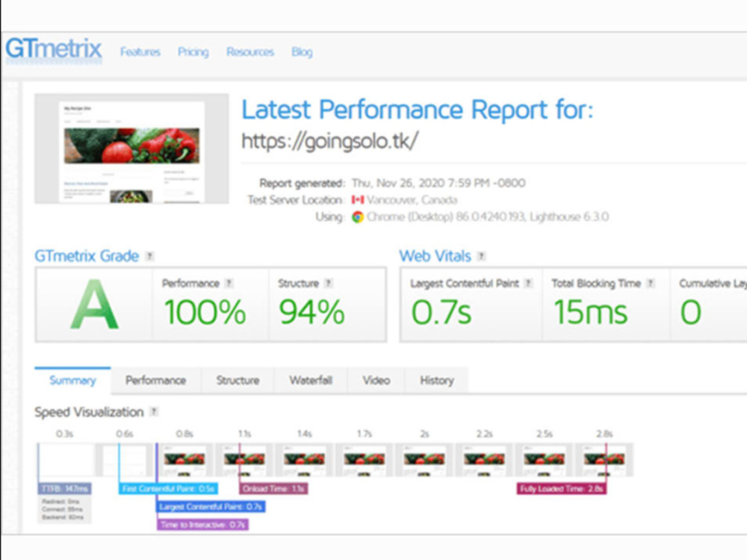Visit the Blog link
The height and width of the screenshot is (560, 747).
click(302, 52)
